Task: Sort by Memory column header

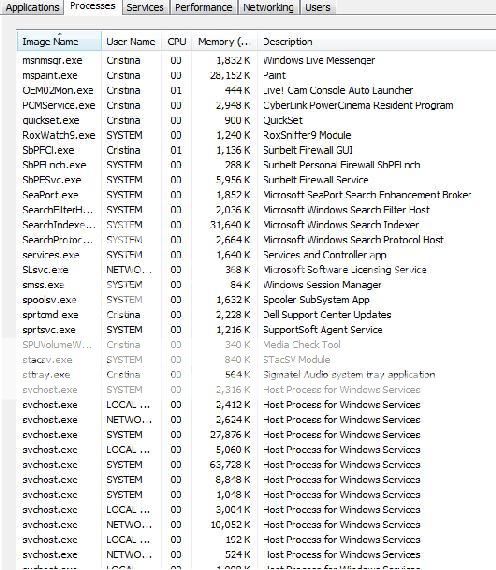Action: [x=224, y=41]
